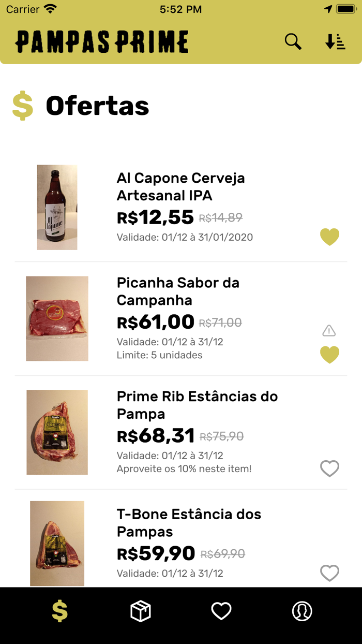Image resolution: width=362 pixels, height=644 pixels.
Task: Open the box Products icon in bottom navigation
Action: (x=140, y=611)
